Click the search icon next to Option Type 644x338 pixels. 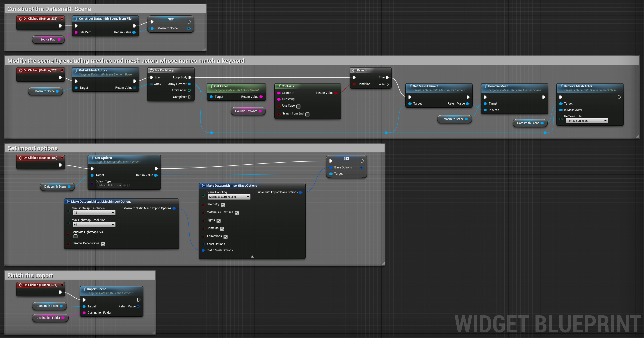pyautogui.click(x=129, y=185)
